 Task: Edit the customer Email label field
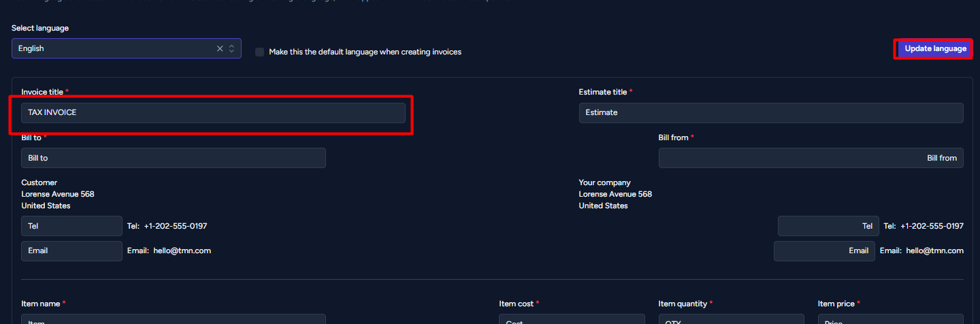point(71,250)
